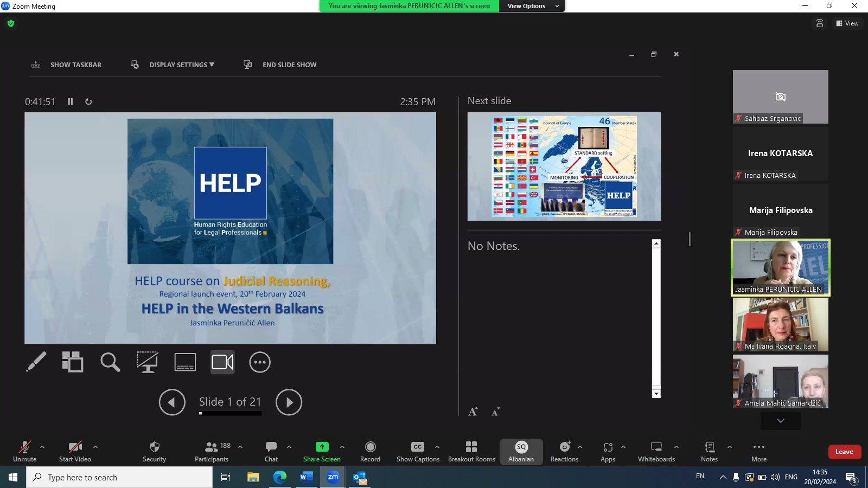Click the slide progress bar
Viewport: 868px width, 488px height.
click(230, 413)
